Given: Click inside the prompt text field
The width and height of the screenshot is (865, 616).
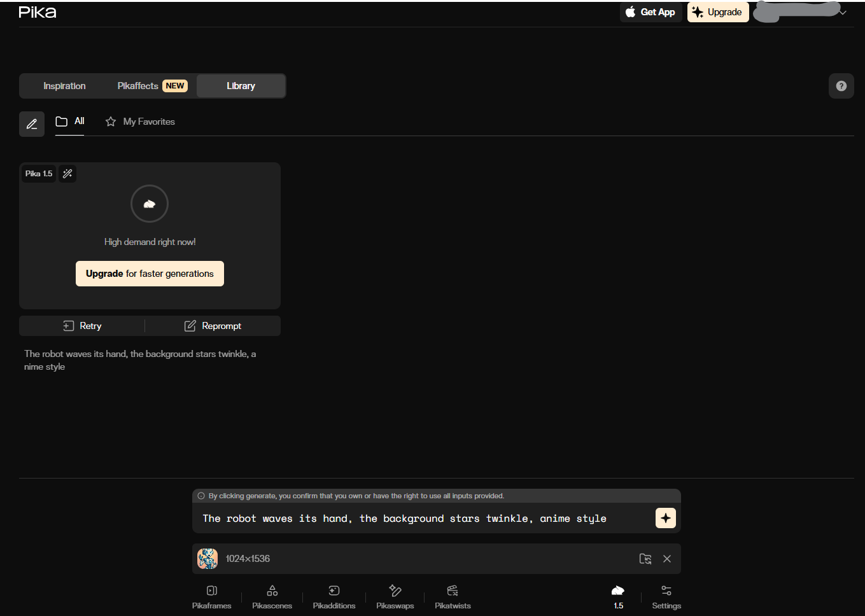Looking at the screenshot, I should pyautogui.click(x=420, y=519).
